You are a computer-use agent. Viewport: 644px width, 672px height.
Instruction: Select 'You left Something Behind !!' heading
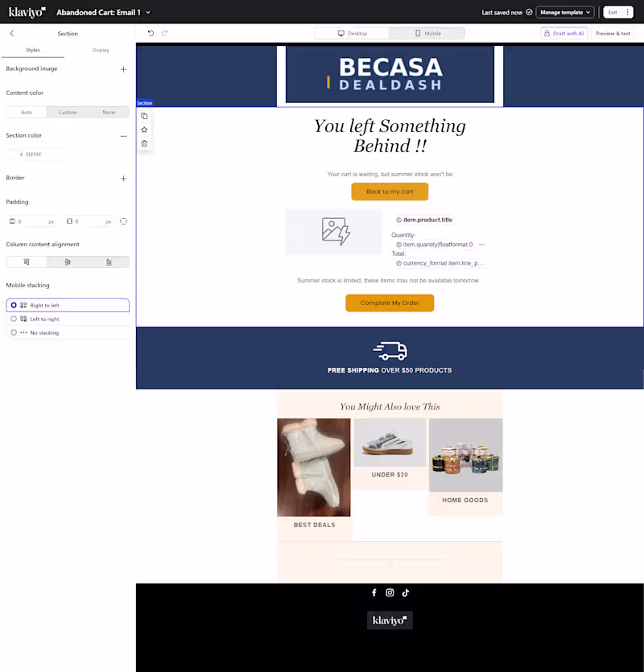click(x=390, y=136)
